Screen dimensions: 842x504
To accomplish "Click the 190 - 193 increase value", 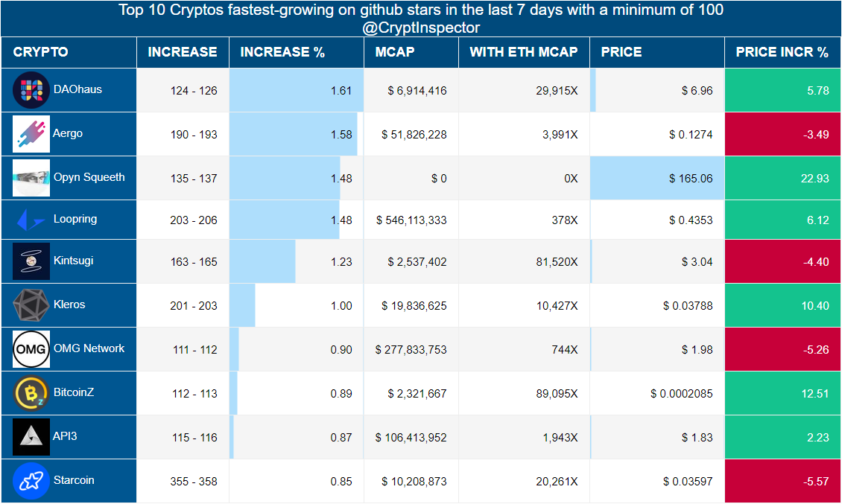I will (x=194, y=135).
